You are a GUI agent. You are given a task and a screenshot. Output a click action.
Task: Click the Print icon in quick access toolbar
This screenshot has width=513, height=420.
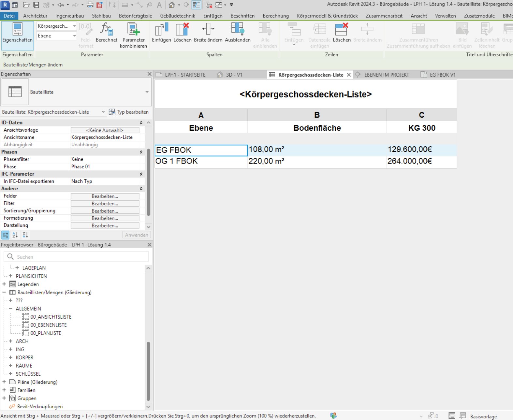coord(90,5)
